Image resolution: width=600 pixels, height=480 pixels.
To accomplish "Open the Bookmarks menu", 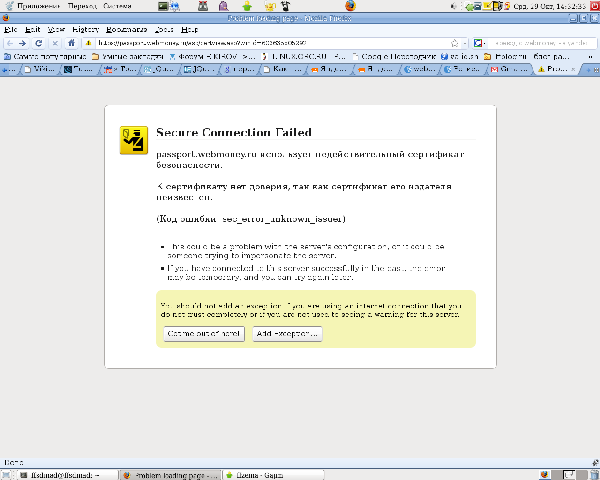I will point(126,30).
